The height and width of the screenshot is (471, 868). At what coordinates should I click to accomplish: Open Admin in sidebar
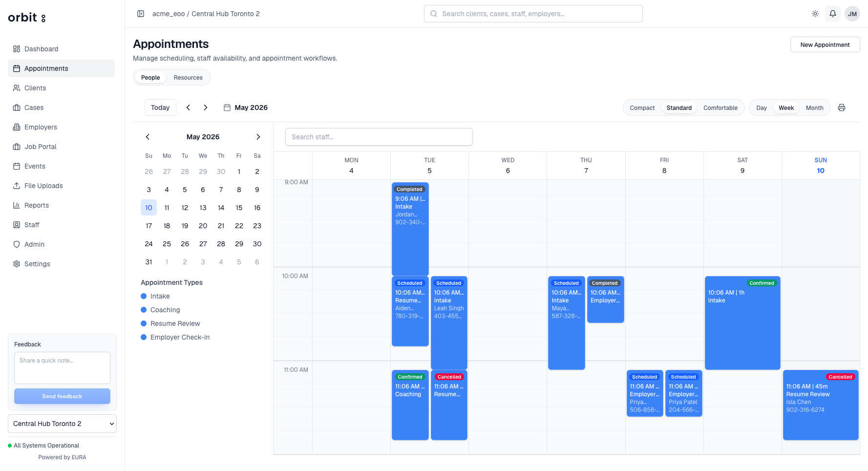click(61, 244)
